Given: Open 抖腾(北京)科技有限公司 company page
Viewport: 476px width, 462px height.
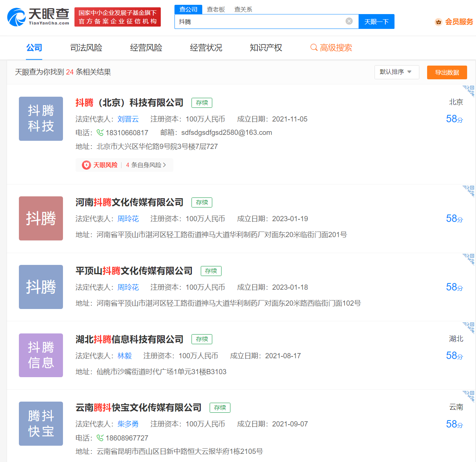Looking at the screenshot, I should 129,102.
